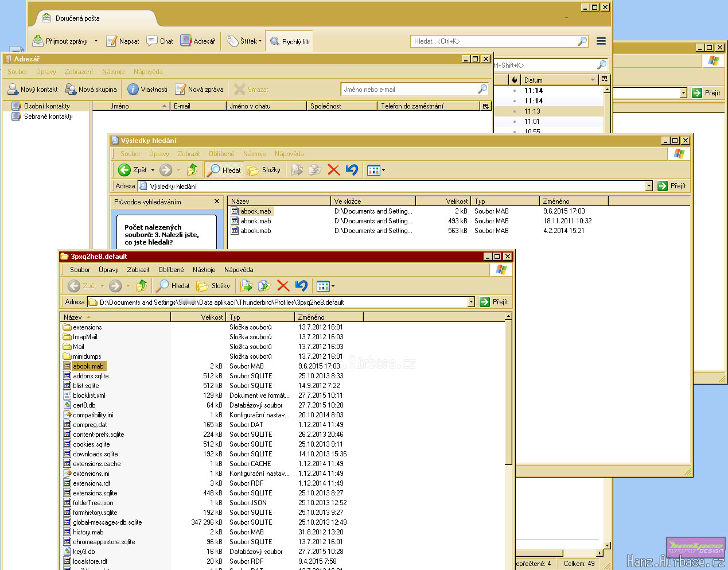This screenshot has height=570, width=728.
Task: Click the Copy To icon in 3pxq2he8.default
Action: click(264, 286)
